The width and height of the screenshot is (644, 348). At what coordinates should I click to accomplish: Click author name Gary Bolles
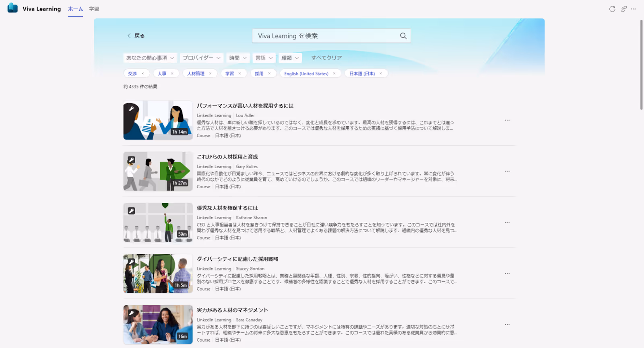coord(247,167)
